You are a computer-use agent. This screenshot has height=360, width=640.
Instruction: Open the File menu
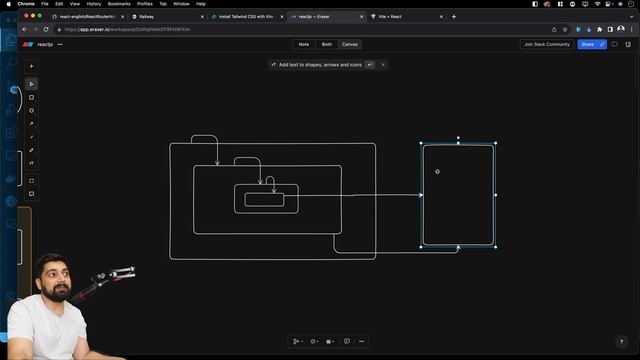(x=44, y=4)
